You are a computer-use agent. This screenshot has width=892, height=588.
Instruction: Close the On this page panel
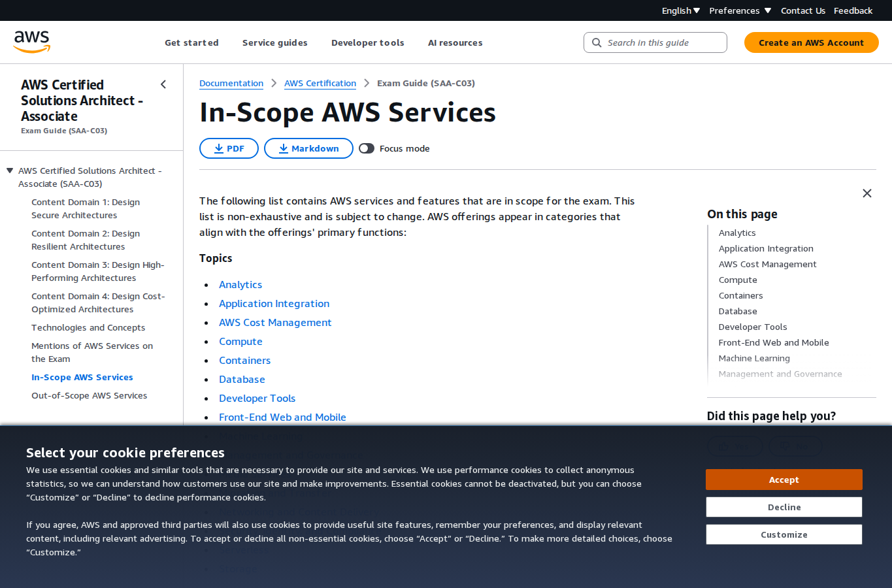click(867, 193)
